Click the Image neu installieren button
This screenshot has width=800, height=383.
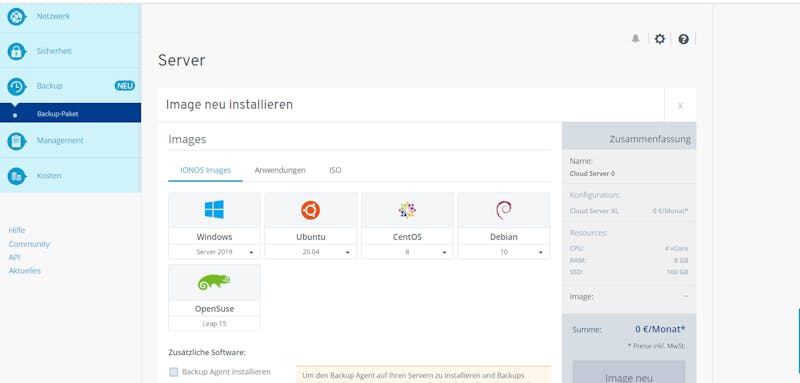[629, 372]
